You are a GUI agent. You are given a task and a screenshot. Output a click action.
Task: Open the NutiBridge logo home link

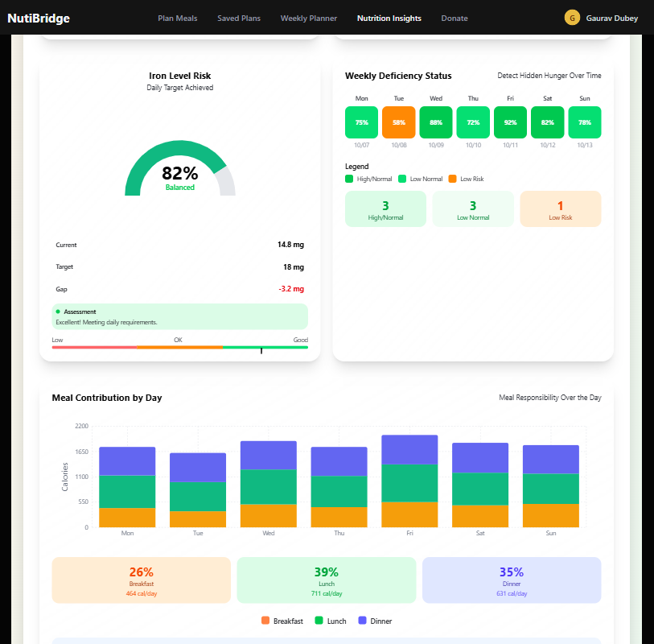point(39,19)
